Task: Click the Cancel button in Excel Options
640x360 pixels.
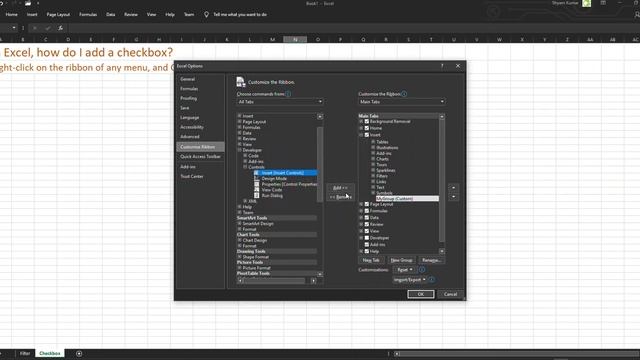Action: [x=450, y=294]
